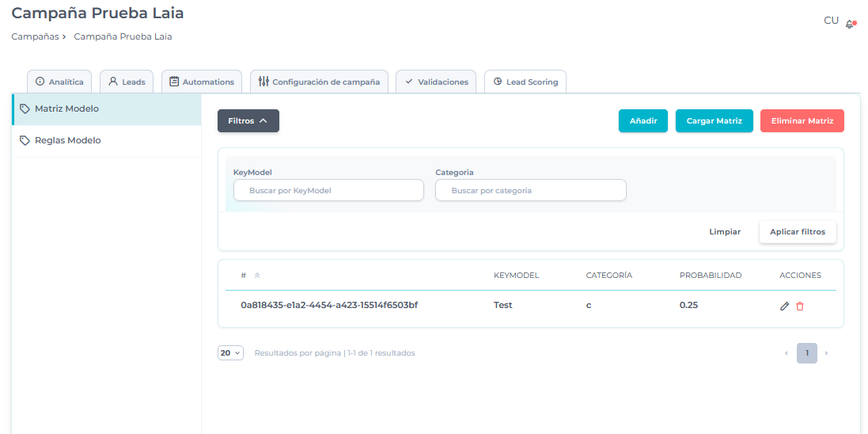Click the pencil edit icon in Test row
The image size is (868, 434).
[784, 306]
